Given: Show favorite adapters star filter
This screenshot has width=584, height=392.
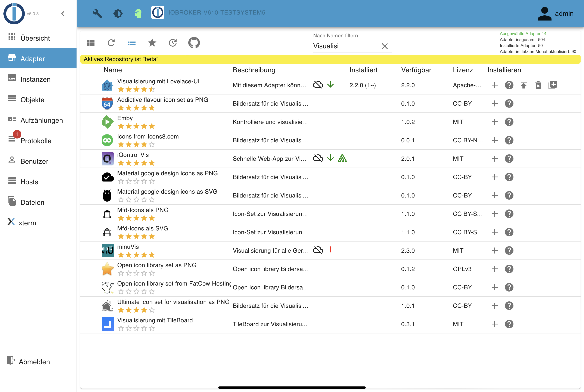Looking at the screenshot, I should [152, 43].
